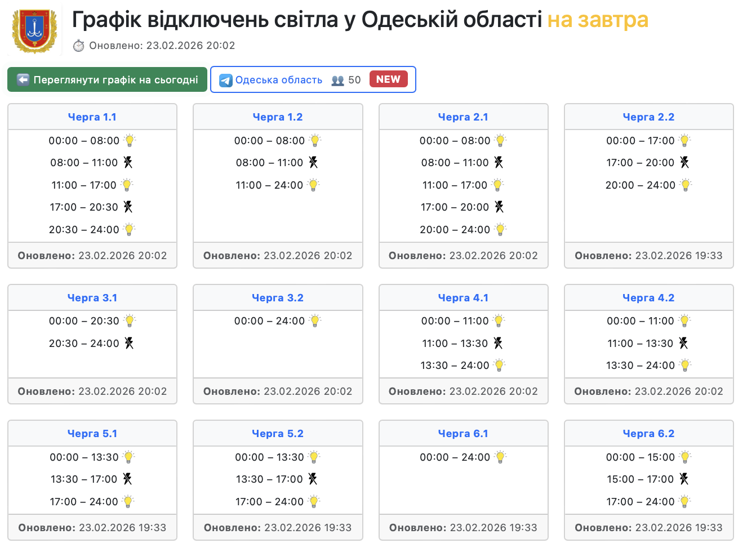Viewport: 756px width, 552px height.
Task: Click the back arrow icon in the green button
Action: [23, 80]
